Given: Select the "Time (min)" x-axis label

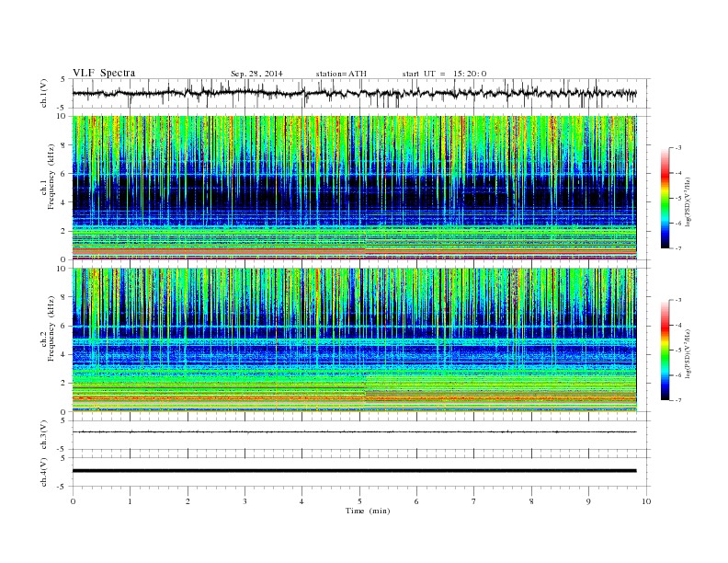Looking at the screenshot, I should tap(368, 511).
